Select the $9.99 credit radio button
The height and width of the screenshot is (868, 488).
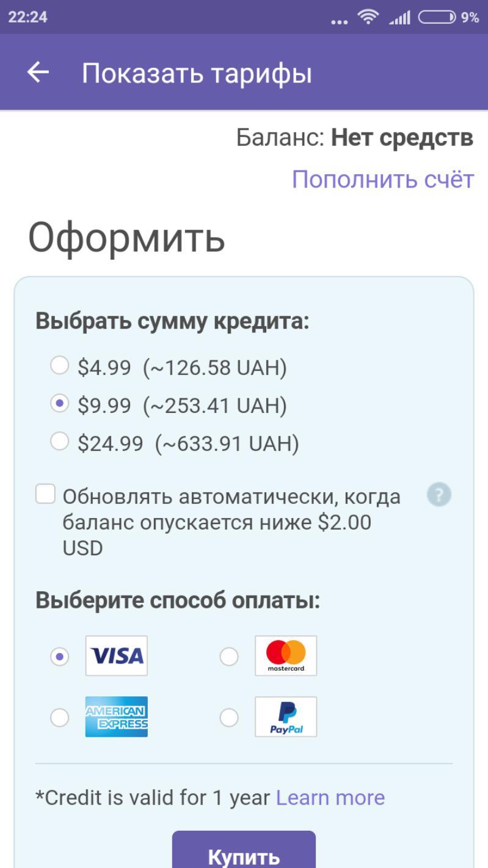coord(59,404)
